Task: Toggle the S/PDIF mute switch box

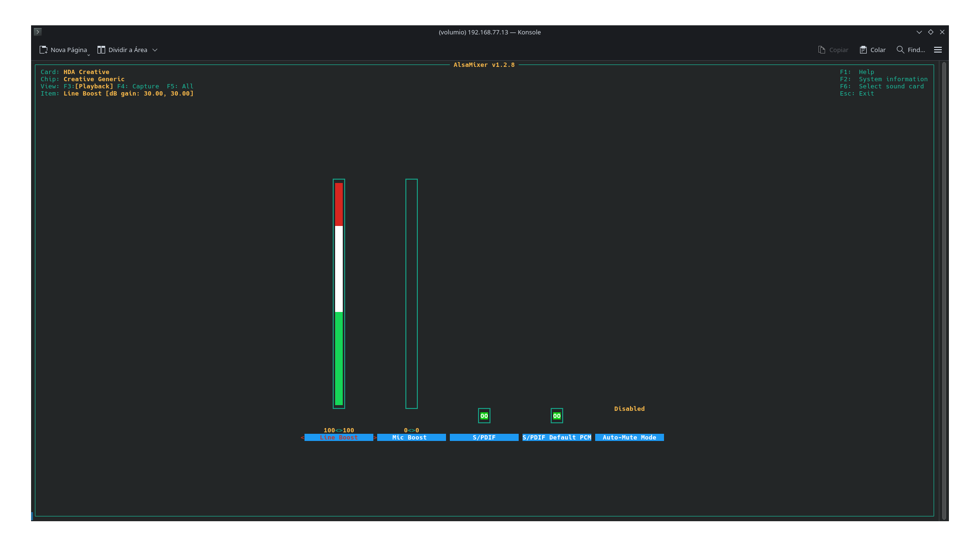Action: (x=484, y=416)
